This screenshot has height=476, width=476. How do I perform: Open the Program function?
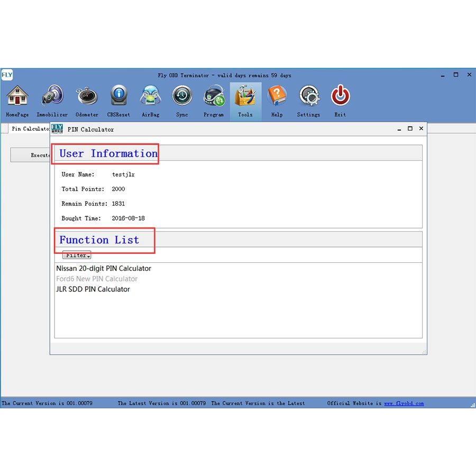click(x=214, y=101)
